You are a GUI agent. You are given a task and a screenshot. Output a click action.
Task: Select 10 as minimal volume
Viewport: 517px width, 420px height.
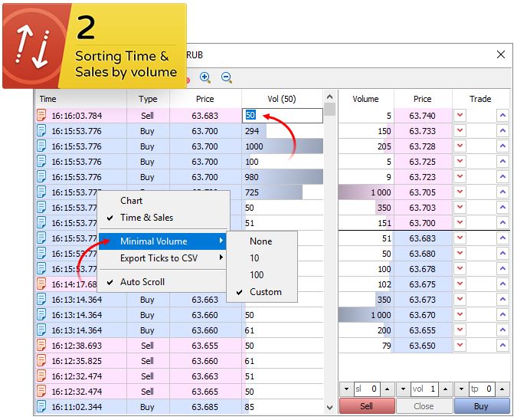[262, 258]
